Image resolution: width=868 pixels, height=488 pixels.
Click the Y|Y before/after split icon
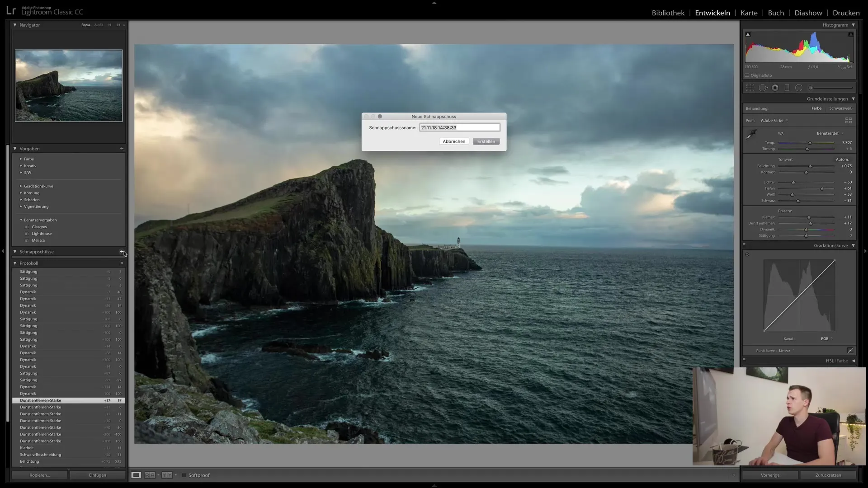pos(167,475)
